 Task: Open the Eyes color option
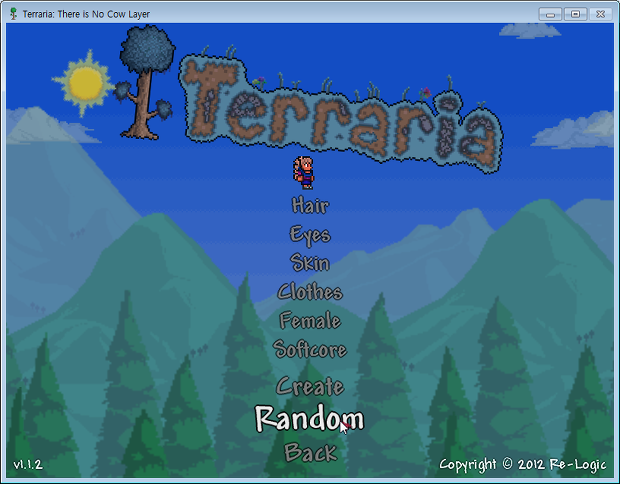310,235
